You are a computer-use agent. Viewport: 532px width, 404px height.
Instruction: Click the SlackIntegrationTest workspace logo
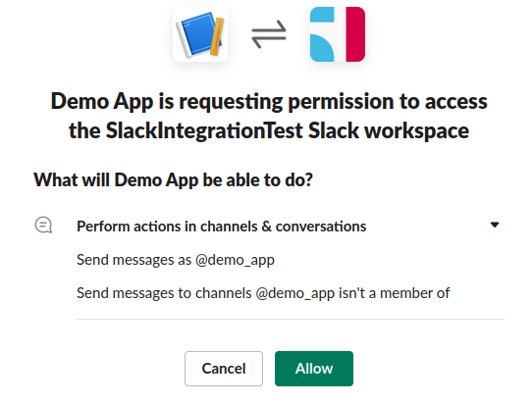pyautogui.click(x=338, y=34)
